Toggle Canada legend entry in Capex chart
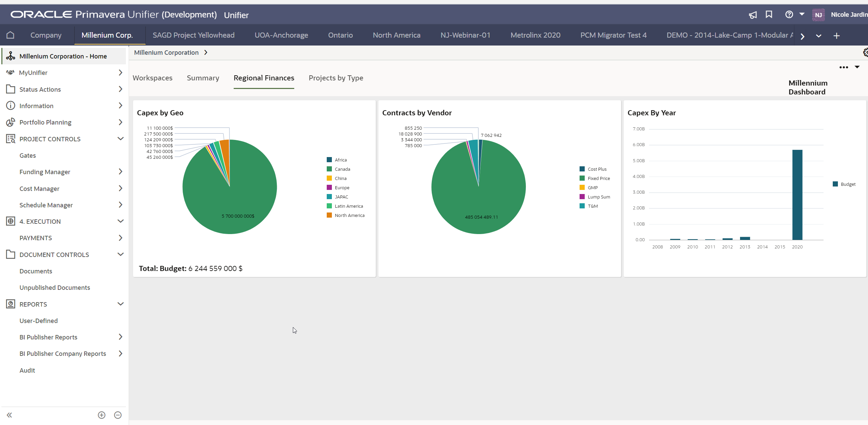The image size is (868, 425). (x=342, y=169)
